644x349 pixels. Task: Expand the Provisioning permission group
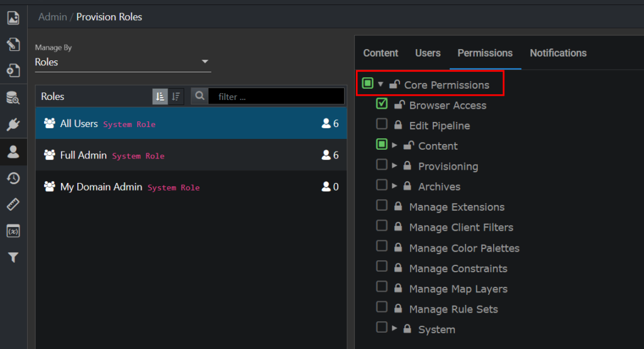(394, 165)
